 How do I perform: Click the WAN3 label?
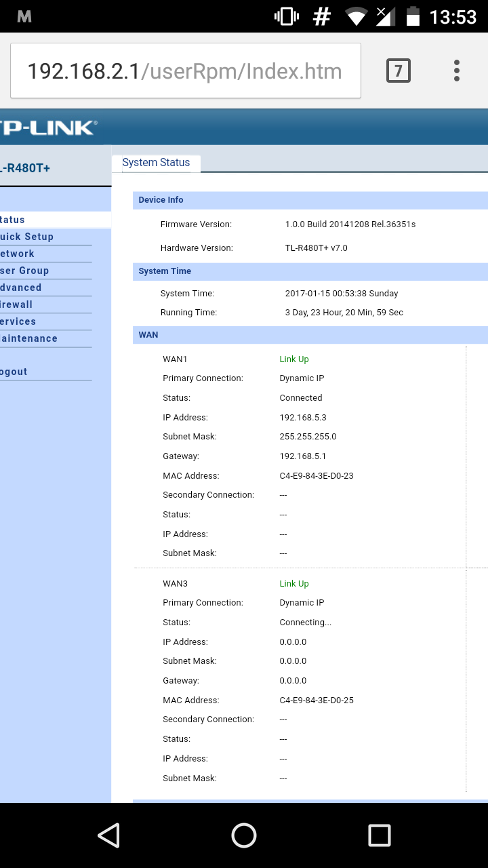[175, 584]
